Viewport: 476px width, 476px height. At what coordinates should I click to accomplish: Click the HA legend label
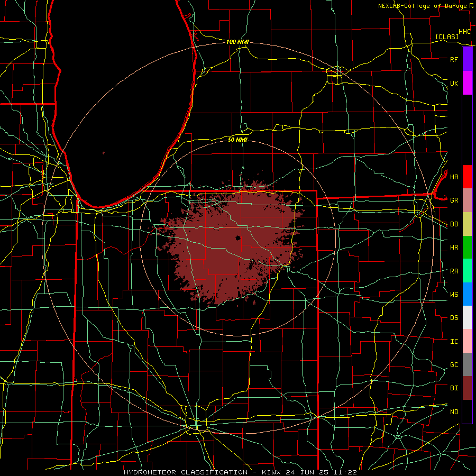click(454, 177)
